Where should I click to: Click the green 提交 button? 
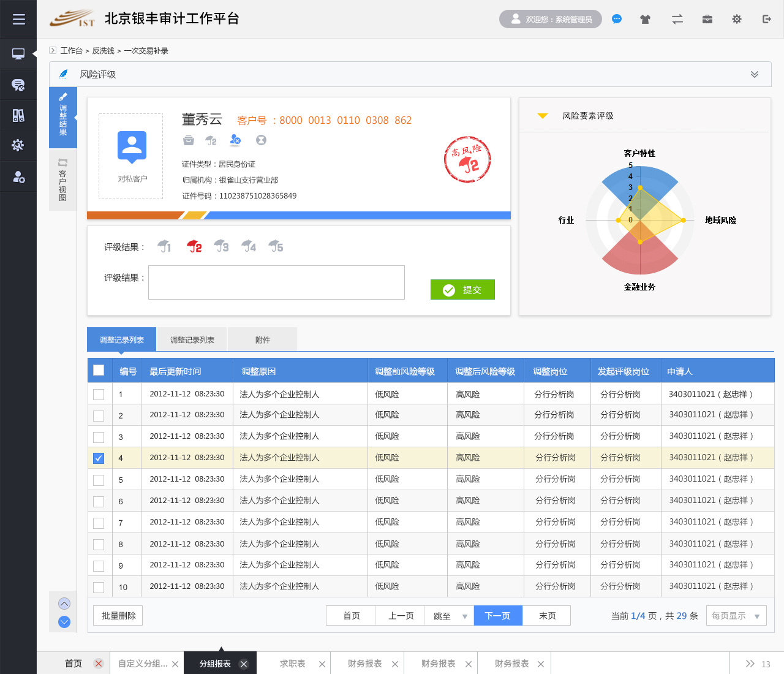(x=462, y=289)
